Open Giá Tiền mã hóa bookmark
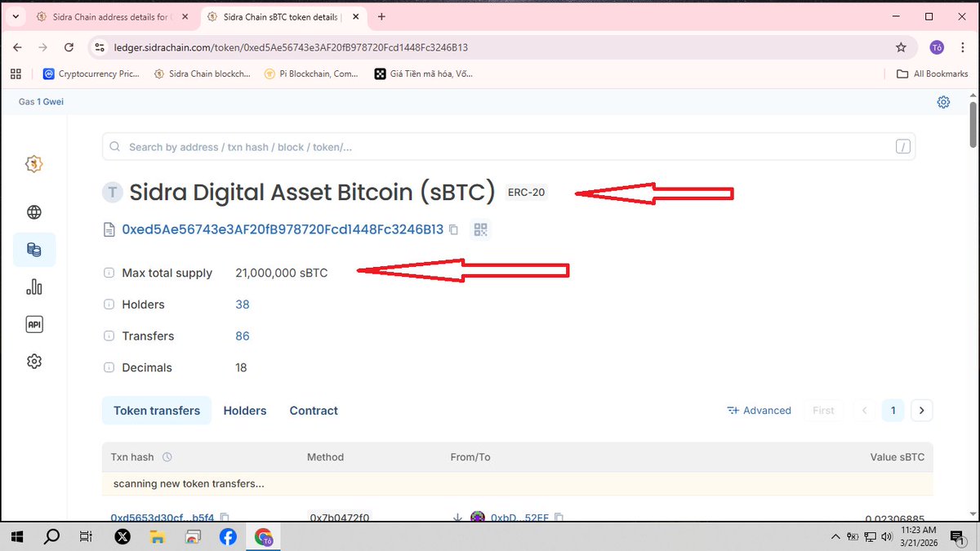The image size is (980, 551). [x=424, y=73]
